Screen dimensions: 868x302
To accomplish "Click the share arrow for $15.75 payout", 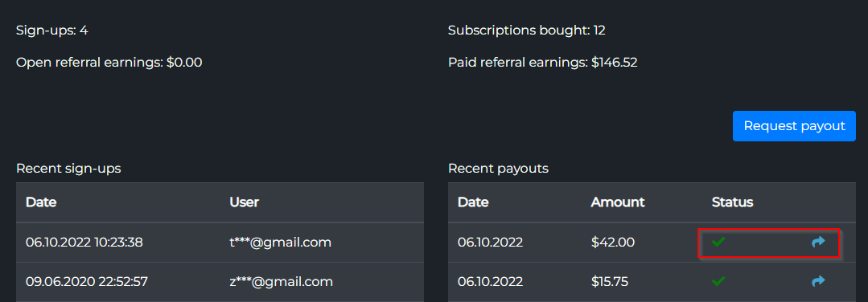I will tap(818, 282).
